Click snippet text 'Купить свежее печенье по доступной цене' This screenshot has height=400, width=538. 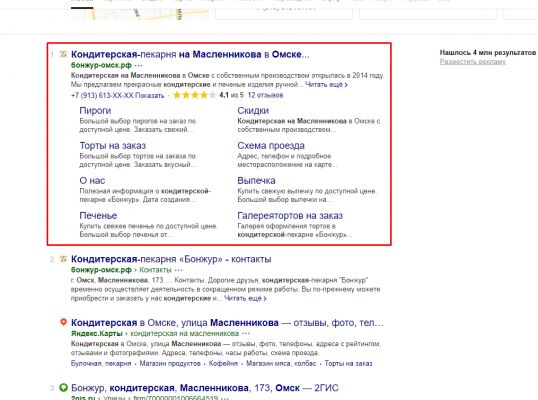(148, 226)
